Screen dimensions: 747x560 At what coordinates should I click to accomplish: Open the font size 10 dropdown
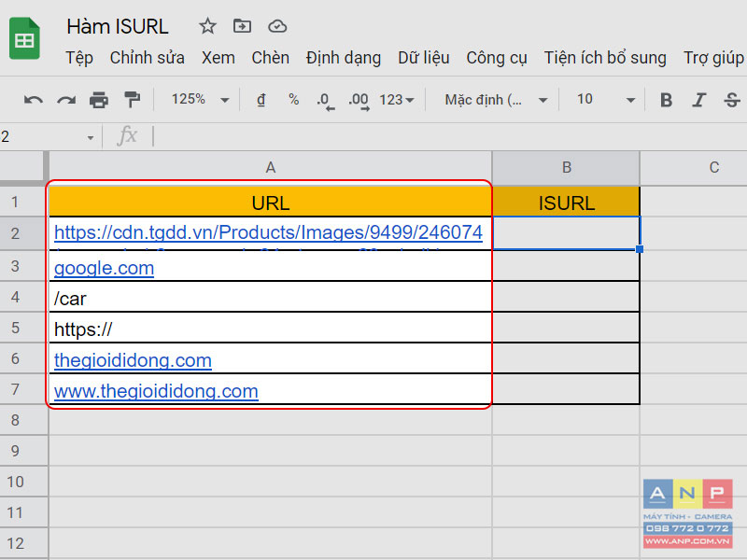pyautogui.click(x=605, y=100)
